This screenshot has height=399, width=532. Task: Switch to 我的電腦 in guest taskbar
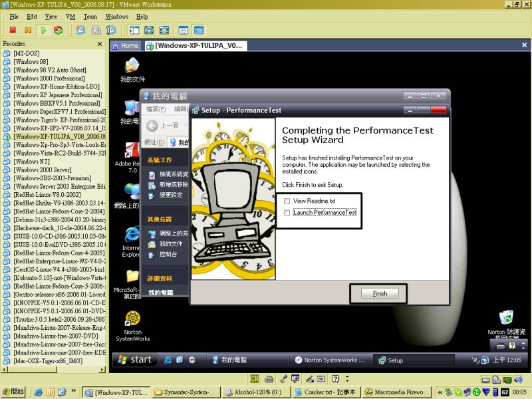[247, 360]
